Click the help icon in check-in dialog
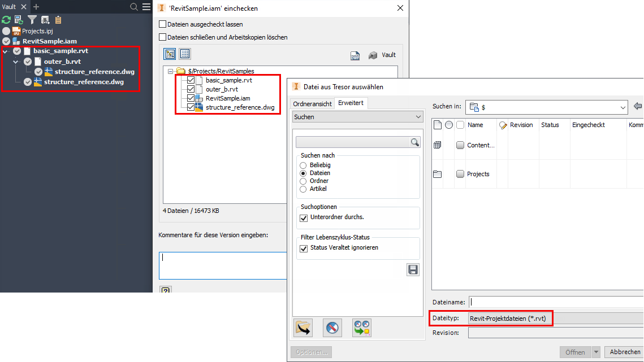The width and height of the screenshot is (644, 362). (x=166, y=290)
